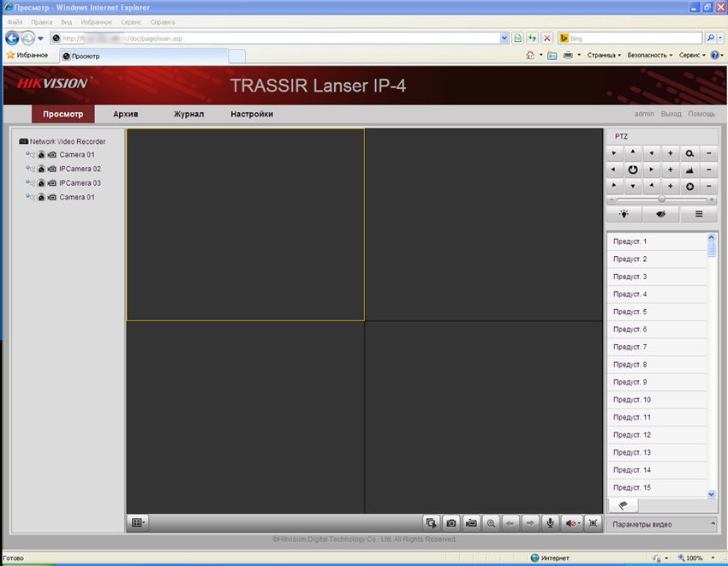Toggle the PTZ light bulb button
Viewport: 728px width, 566px height.
(x=624, y=214)
